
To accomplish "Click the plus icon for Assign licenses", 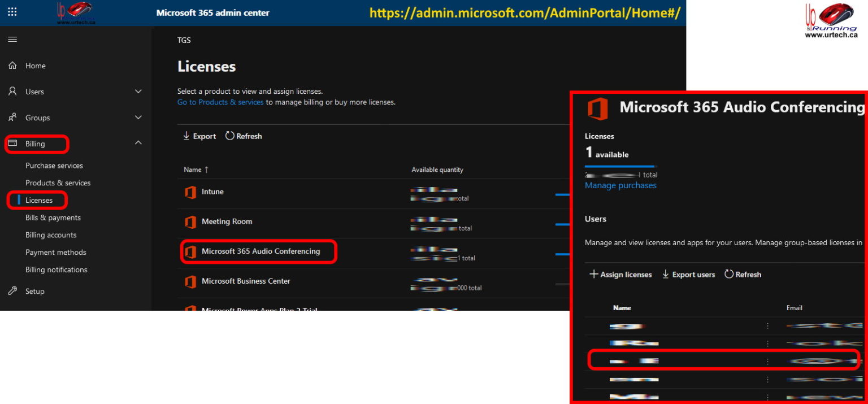I will (593, 275).
